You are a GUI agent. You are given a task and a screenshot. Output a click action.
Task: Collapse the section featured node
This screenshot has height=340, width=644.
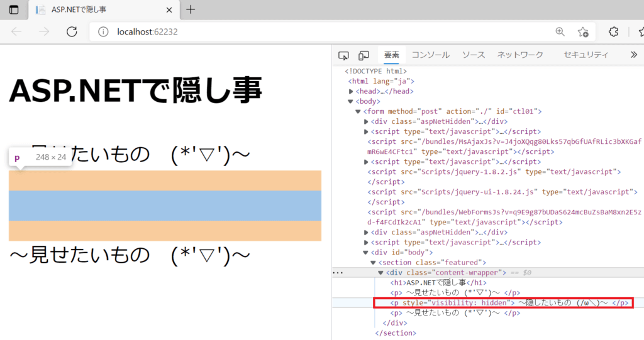click(x=373, y=263)
